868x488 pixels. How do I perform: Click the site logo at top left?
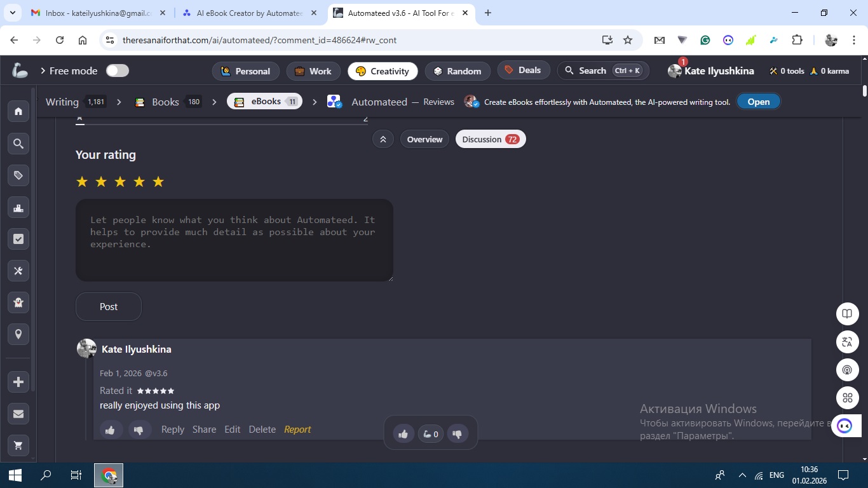[x=20, y=71]
